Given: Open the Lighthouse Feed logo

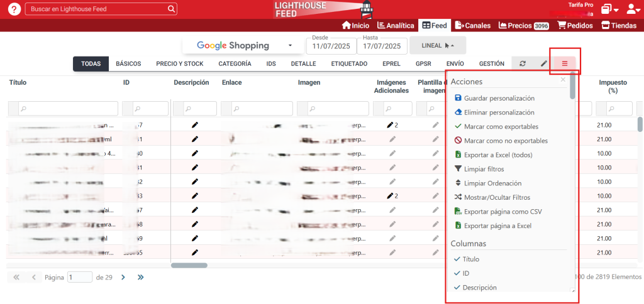Looking at the screenshot, I should (x=323, y=9).
